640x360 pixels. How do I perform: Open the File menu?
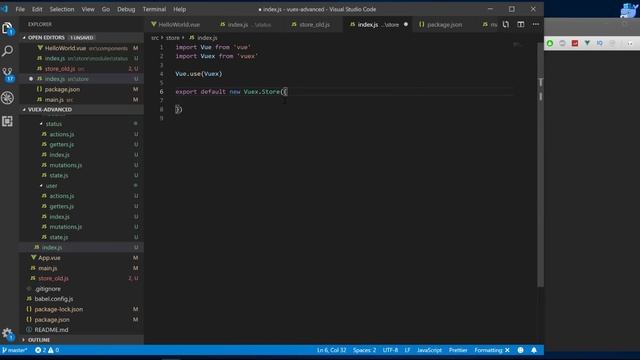point(20,9)
